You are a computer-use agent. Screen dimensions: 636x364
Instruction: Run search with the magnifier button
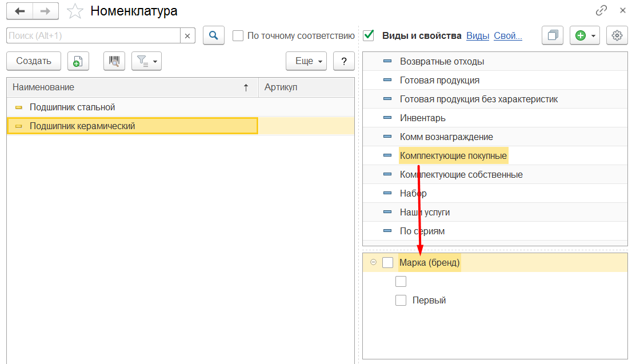point(213,35)
